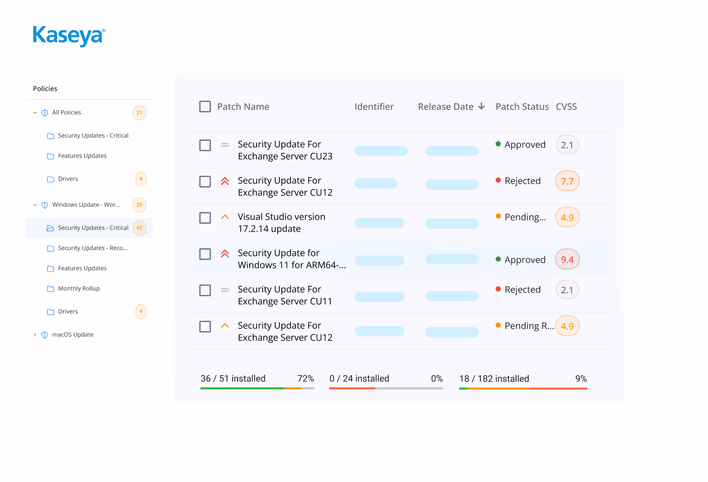Open Security Updates - Critical under All Policies

click(x=93, y=136)
